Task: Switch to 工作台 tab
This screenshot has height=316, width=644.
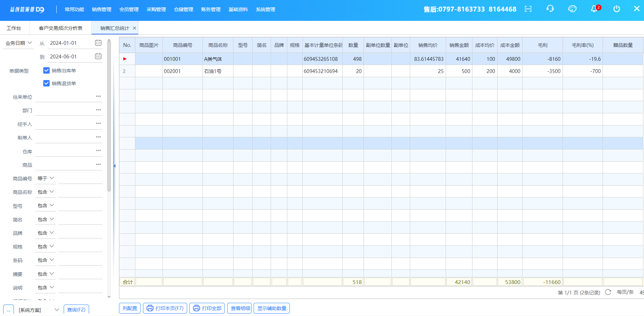Action: [14, 28]
